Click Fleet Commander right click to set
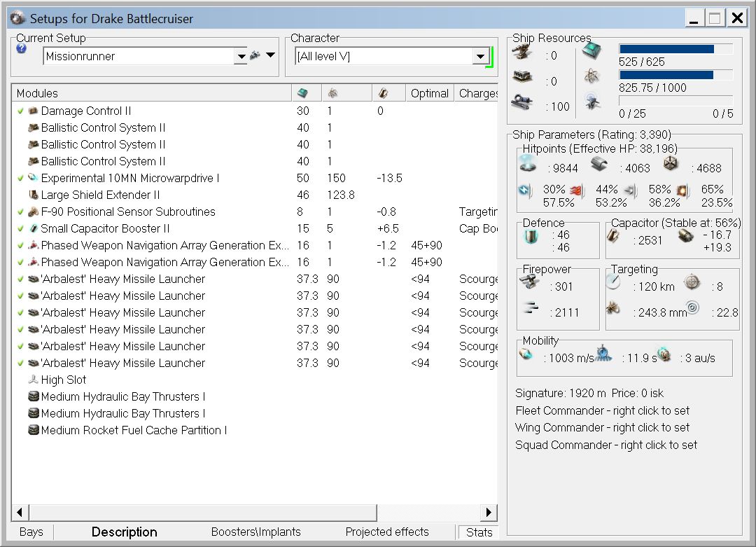 tap(602, 410)
